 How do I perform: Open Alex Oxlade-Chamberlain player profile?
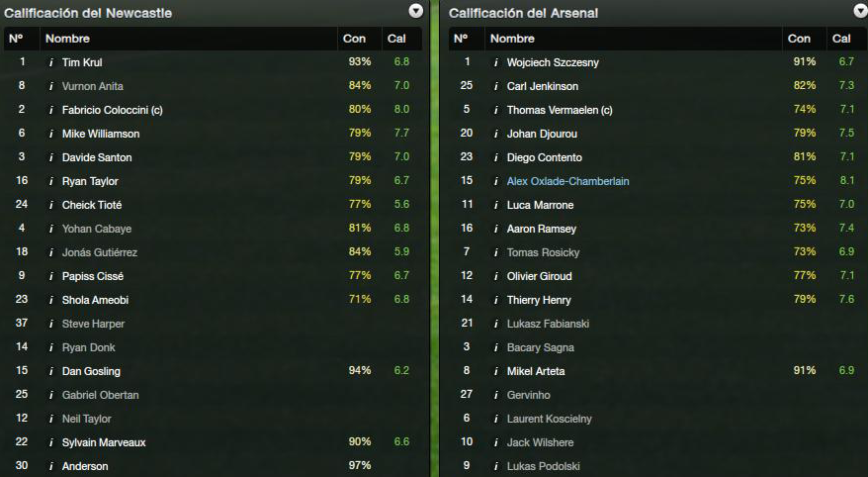coord(568,181)
